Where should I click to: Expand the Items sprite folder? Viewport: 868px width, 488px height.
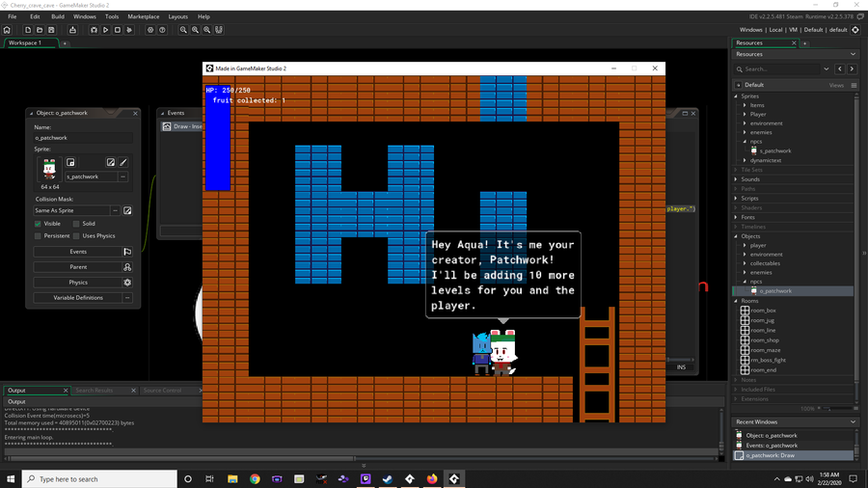746,105
